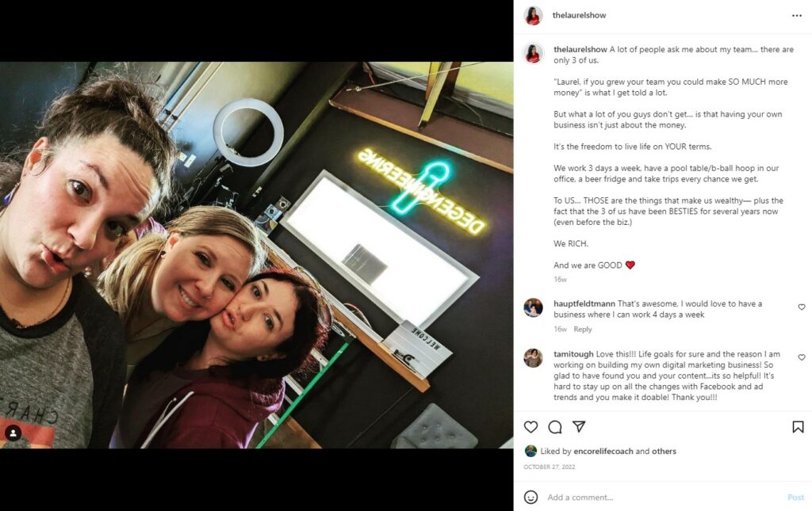Open comments using the speech bubble icon
The width and height of the screenshot is (812, 511).
pos(555,427)
